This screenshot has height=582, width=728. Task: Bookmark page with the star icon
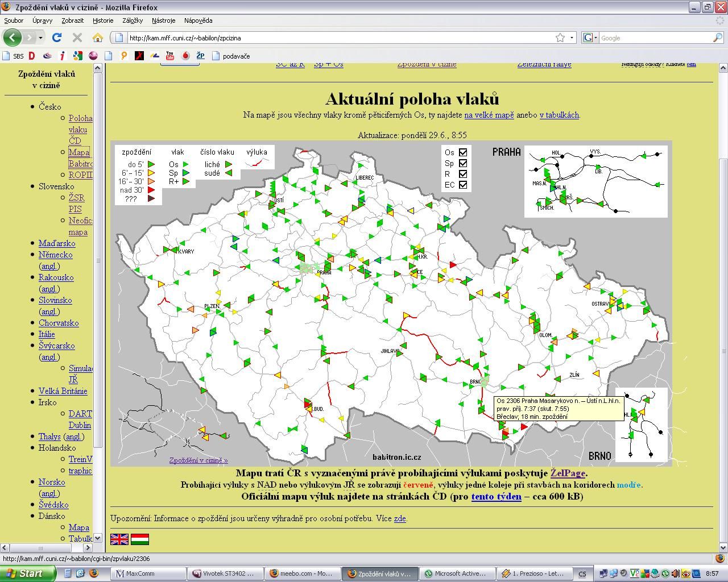[x=560, y=38]
